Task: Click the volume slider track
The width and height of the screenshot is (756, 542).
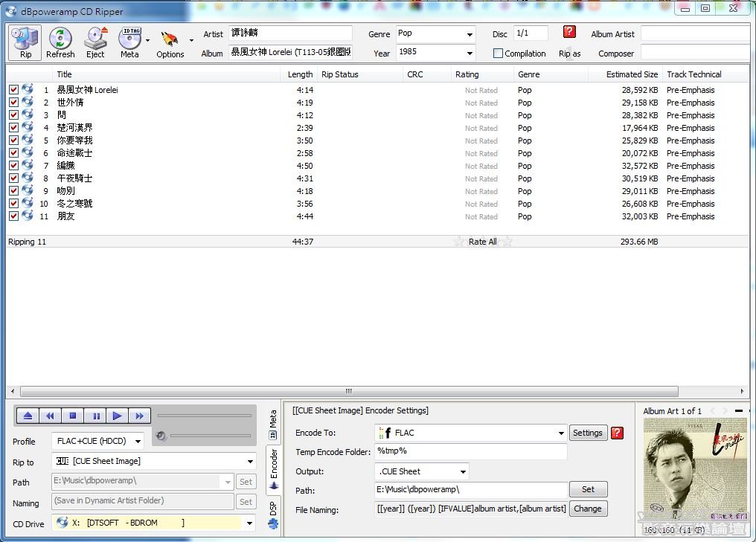Action: click(211, 436)
